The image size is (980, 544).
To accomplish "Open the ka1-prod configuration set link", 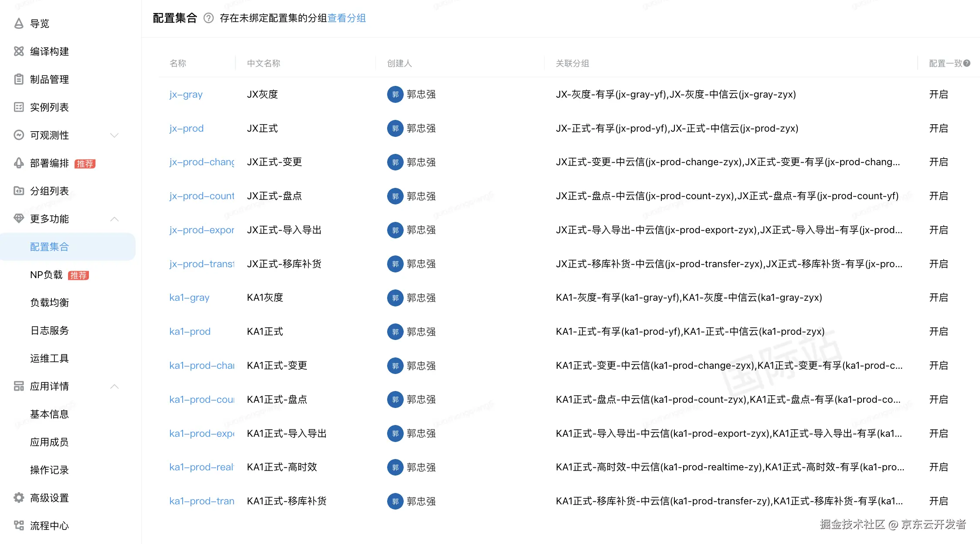I will point(190,331).
